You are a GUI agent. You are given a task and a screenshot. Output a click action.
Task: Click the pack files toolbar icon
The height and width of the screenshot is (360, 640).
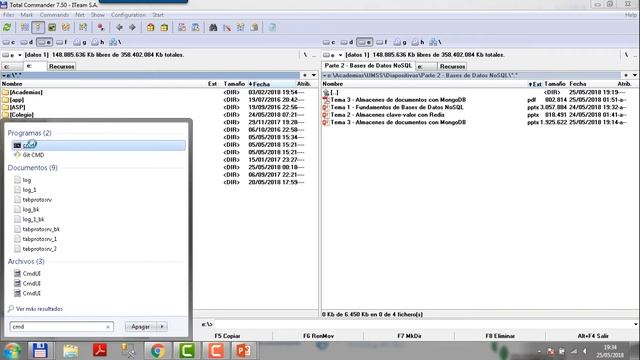(151, 27)
